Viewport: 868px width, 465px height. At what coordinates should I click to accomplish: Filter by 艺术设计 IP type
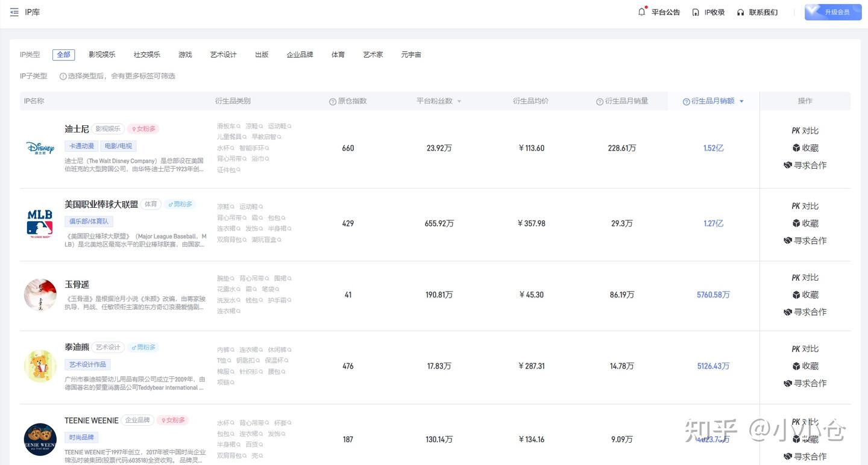[x=223, y=55]
